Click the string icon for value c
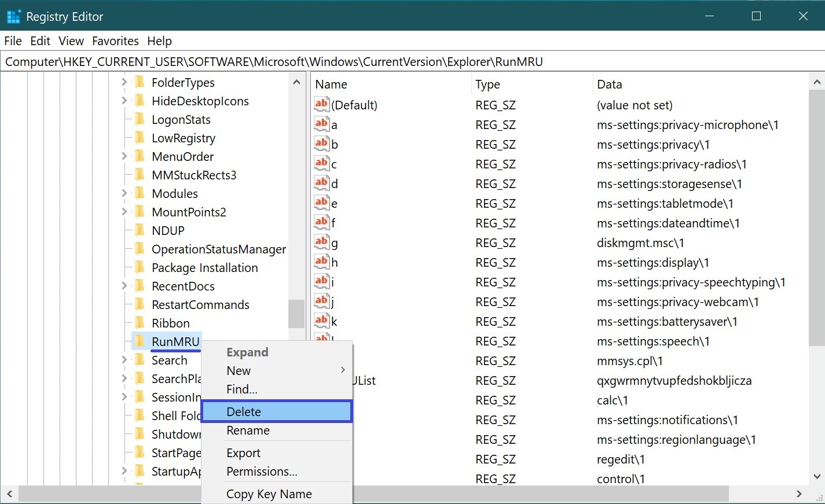This screenshot has height=504, width=825. [322, 163]
